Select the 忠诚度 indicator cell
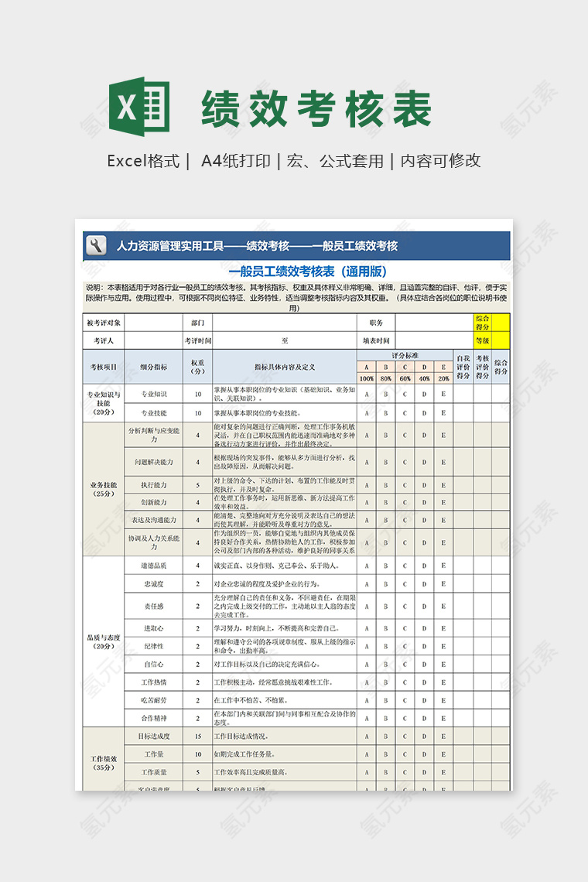This screenshot has height=882, width=588. [154, 584]
